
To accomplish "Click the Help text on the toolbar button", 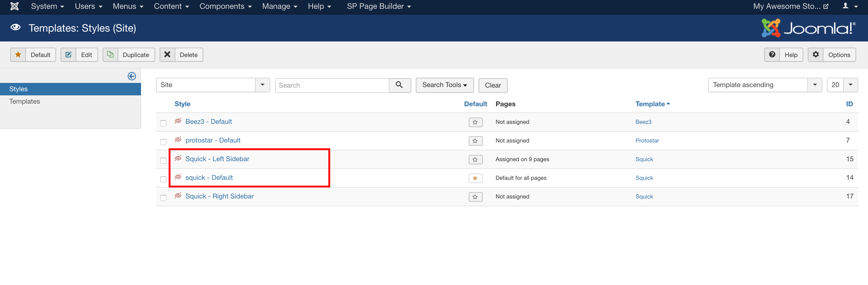I will point(791,55).
